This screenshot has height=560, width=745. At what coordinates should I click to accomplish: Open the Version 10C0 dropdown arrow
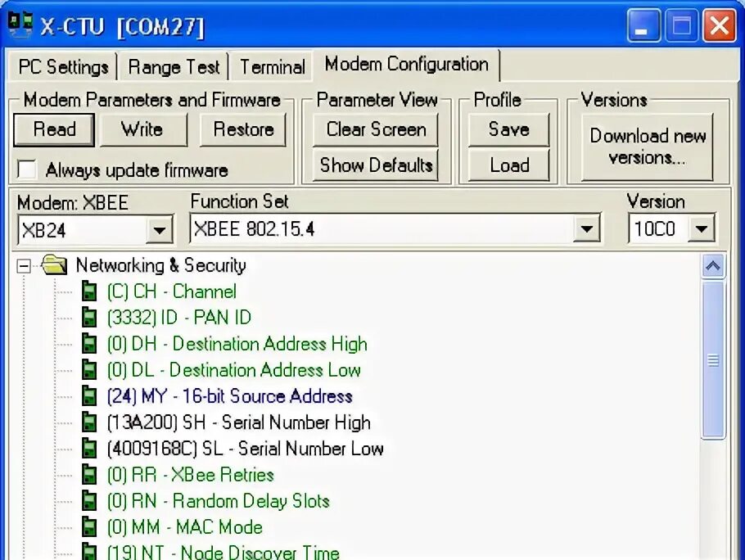702,229
